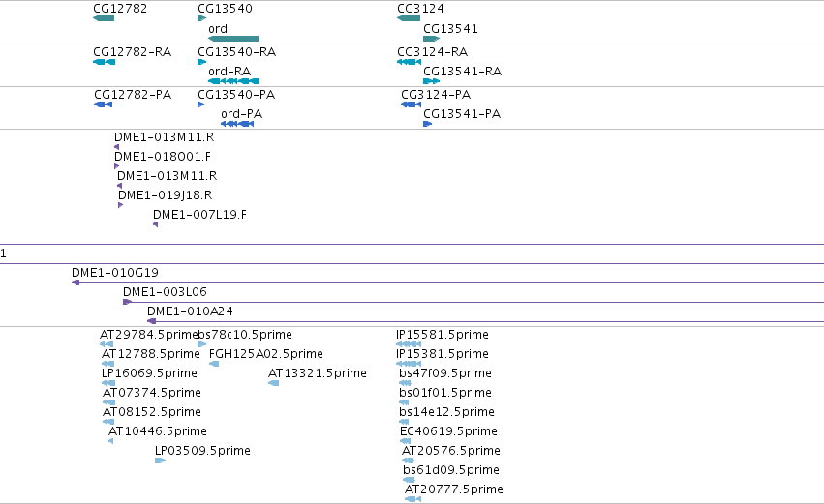Image resolution: width=824 pixels, height=504 pixels.
Task: Open the CG13541-PA label link
Action: pyautogui.click(x=462, y=114)
